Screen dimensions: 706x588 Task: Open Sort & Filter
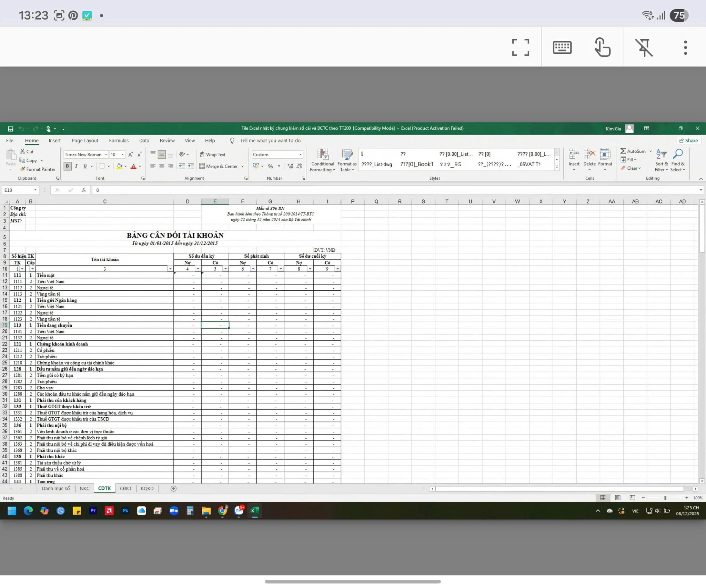pos(662,160)
